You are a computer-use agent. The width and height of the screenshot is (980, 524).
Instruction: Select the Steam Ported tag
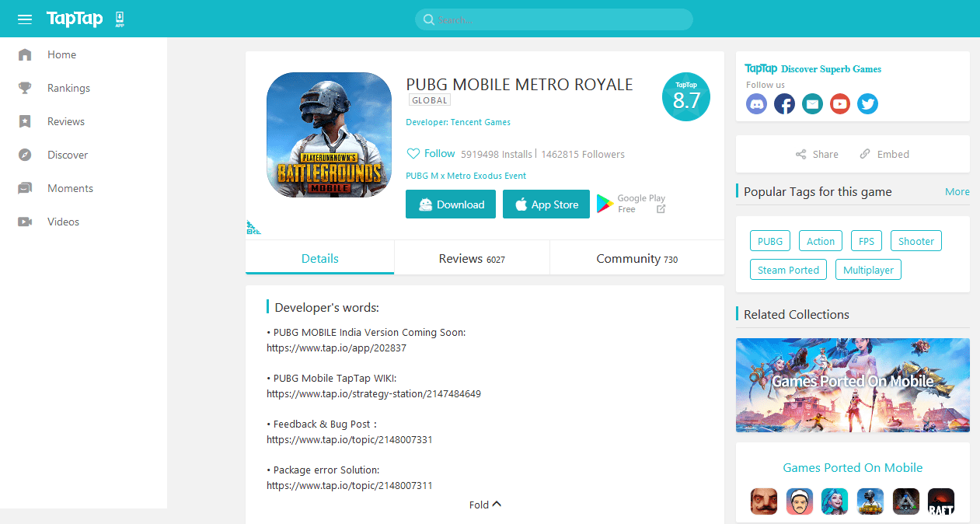(x=788, y=270)
